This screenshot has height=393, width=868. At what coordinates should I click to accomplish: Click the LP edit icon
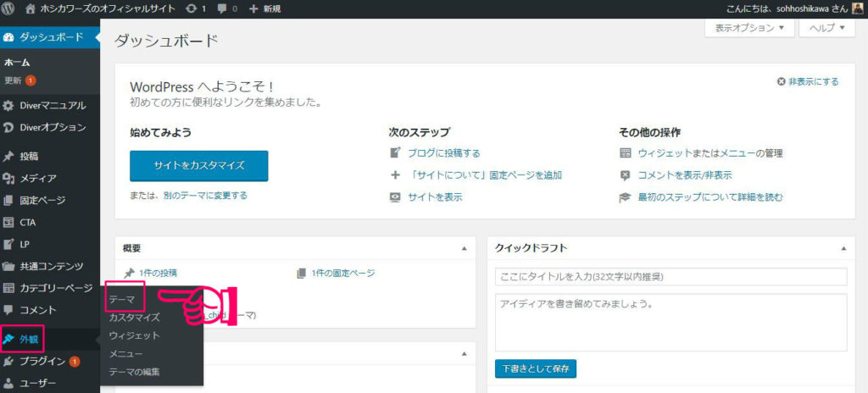pos(8,244)
